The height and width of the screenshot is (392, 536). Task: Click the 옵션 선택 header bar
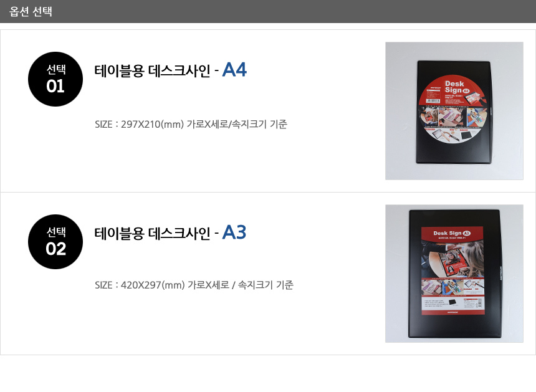pos(268,11)
